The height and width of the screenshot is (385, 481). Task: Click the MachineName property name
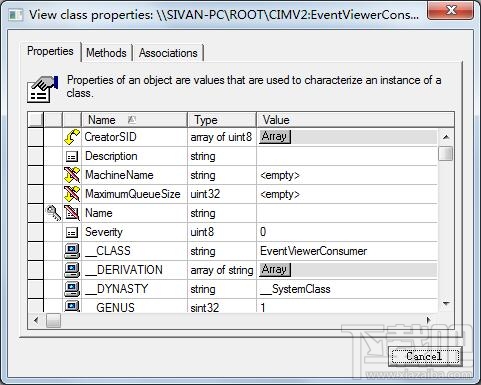(x=119, y=175)
